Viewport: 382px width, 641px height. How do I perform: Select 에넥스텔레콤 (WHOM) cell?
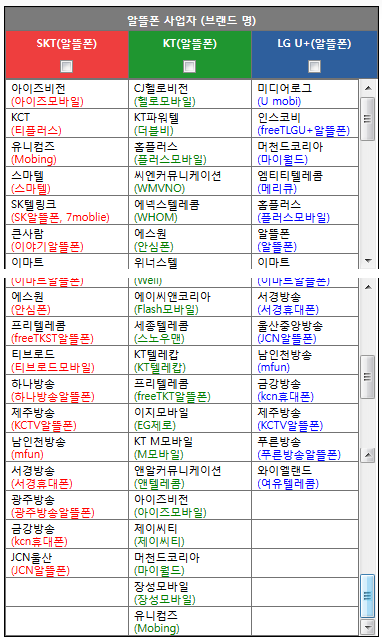(190, 210)
